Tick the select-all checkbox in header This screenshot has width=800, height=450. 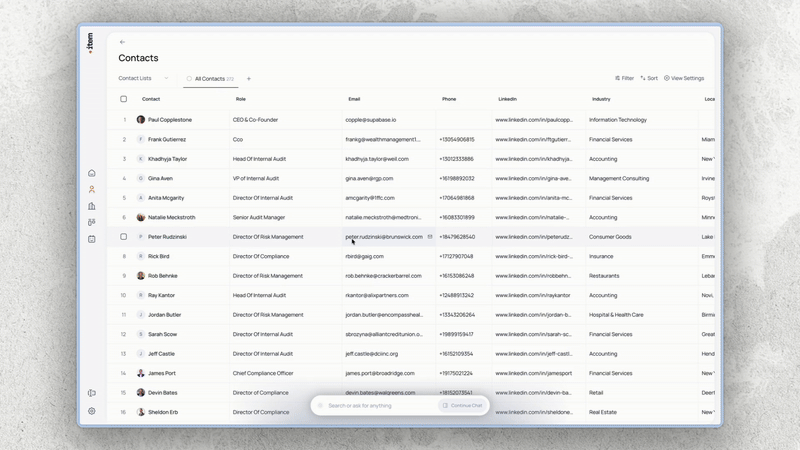[x=124, y=99]
